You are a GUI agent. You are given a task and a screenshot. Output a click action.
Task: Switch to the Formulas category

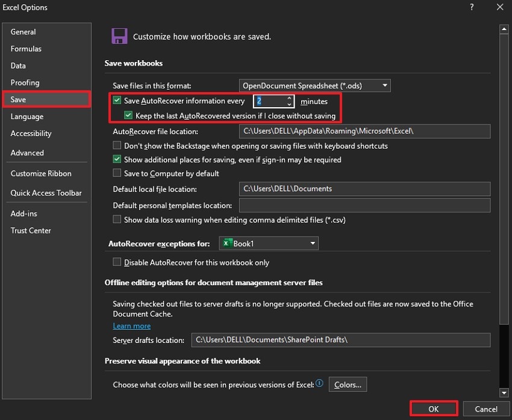point(26,49)
